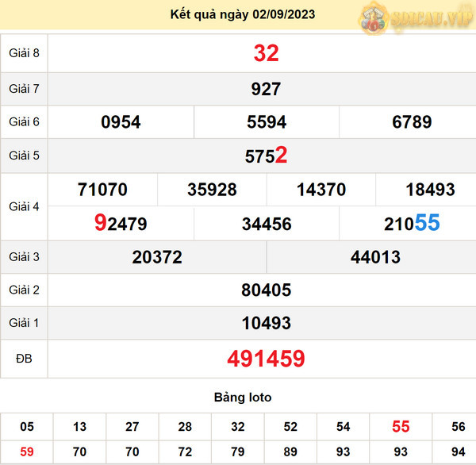476x465 pixels.
Task: Click the title 'Kết quả ngày 02/09/2023'
Action: click(x=243, y=14)
